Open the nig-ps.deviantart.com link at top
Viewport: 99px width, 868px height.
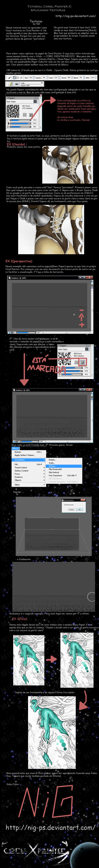point(76,16)
